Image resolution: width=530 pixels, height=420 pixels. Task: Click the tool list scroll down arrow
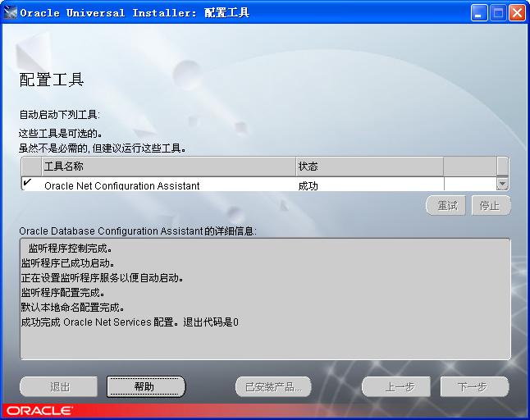[x=502, y=184]
